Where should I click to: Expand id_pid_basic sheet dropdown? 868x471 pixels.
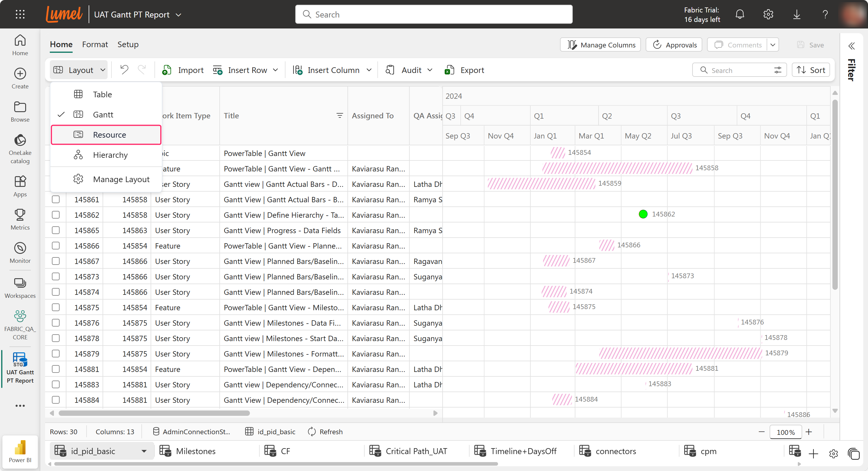[x=144, y=451]
